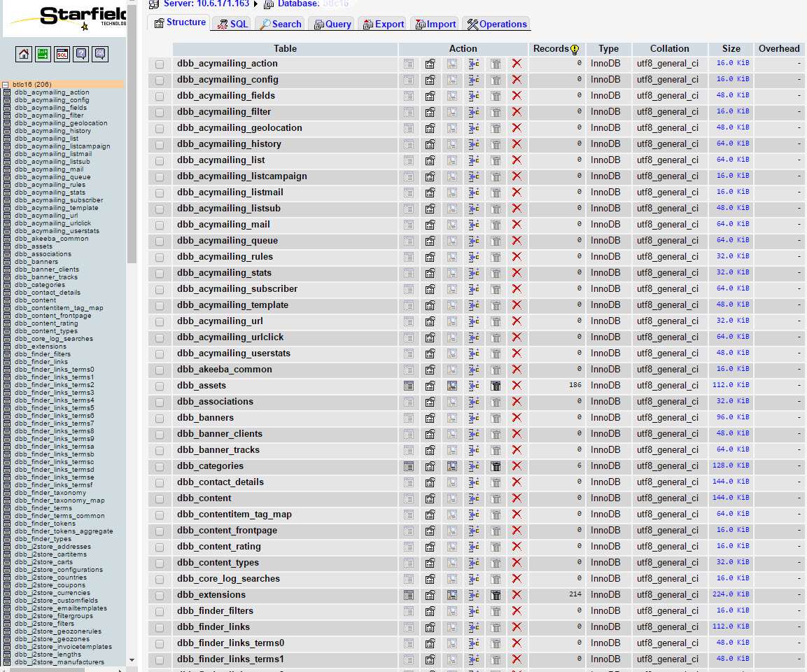Open dbb_finder_taxonomy in sidebar list
This screenshot has height=672, width=807.
(x=50, y=492)
